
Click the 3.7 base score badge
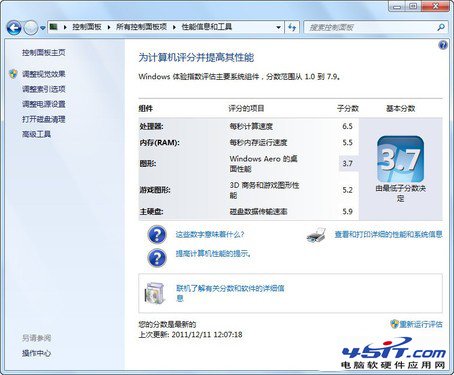pos(400,159)
